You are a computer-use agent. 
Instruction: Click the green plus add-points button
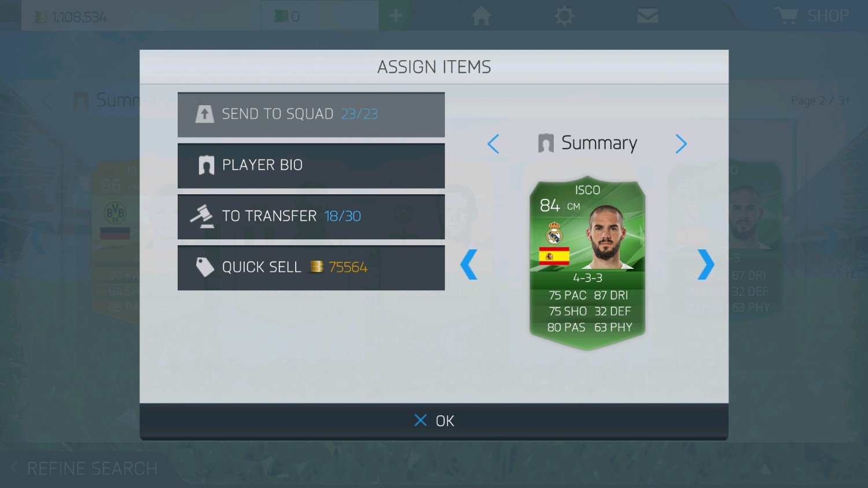(395, 15)
